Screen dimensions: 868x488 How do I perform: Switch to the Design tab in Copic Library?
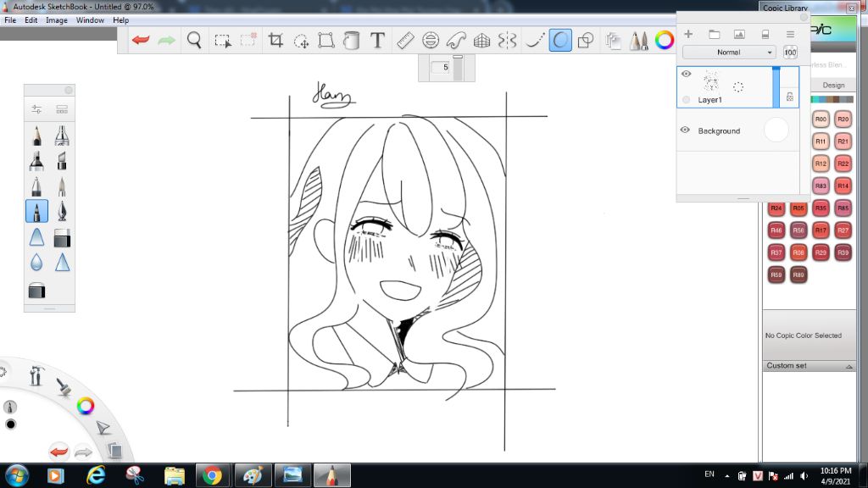click(x=833, y=86)
